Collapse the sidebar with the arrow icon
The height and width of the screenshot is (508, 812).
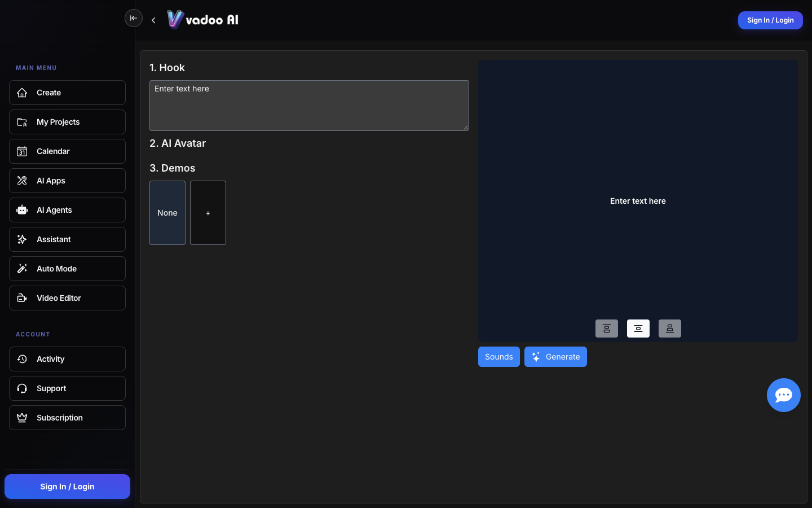coord(134,18)
